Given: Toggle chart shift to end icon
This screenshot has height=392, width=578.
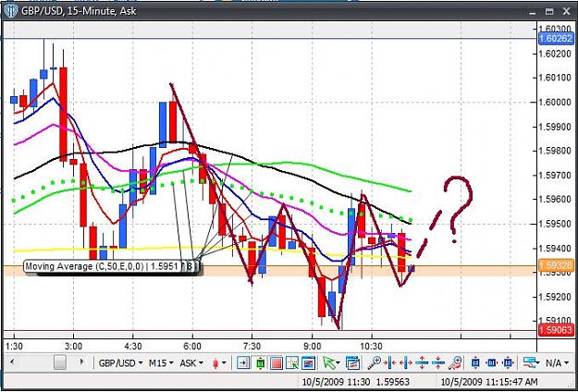Looking at the screenshot, I should coord(243,363).
